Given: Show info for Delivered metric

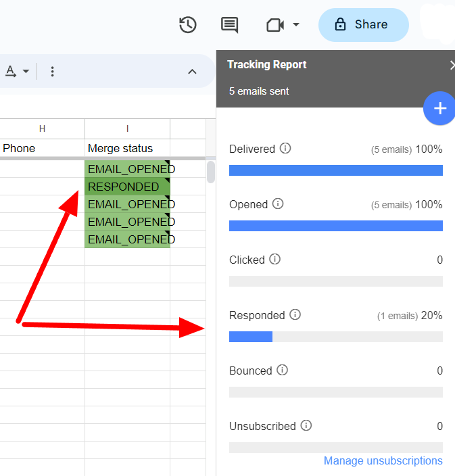Looking at the screenshot, I should tap(285, 148).
